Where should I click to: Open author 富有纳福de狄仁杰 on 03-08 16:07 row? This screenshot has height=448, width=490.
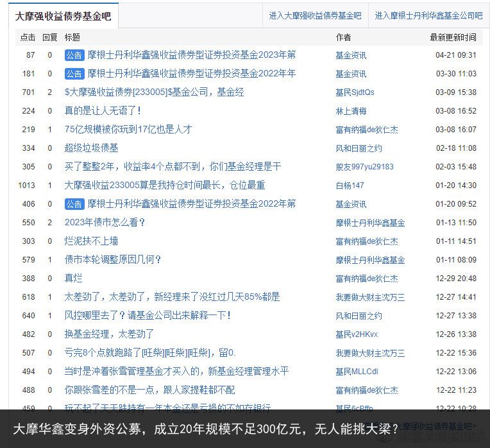(x=367, y=130)
